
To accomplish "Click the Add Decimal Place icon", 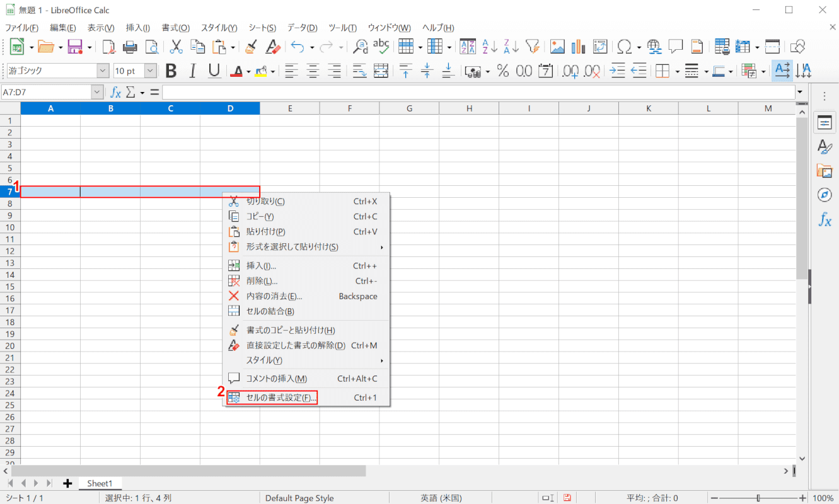I will coord(571,71).
